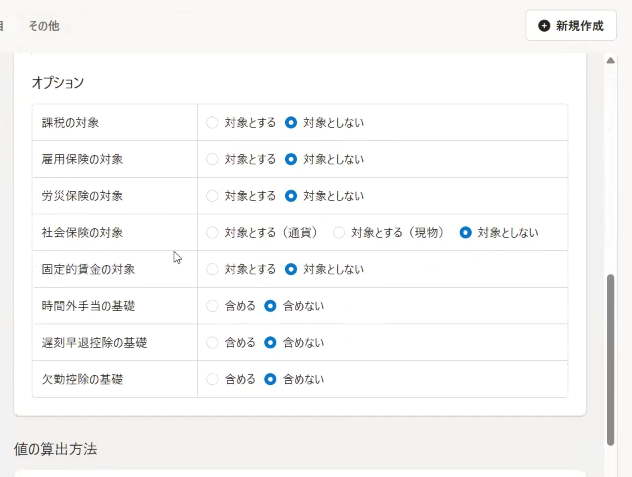632x477 pixels.
Task: Click the vertical scrollbar thumb
Action: point(610,360)
